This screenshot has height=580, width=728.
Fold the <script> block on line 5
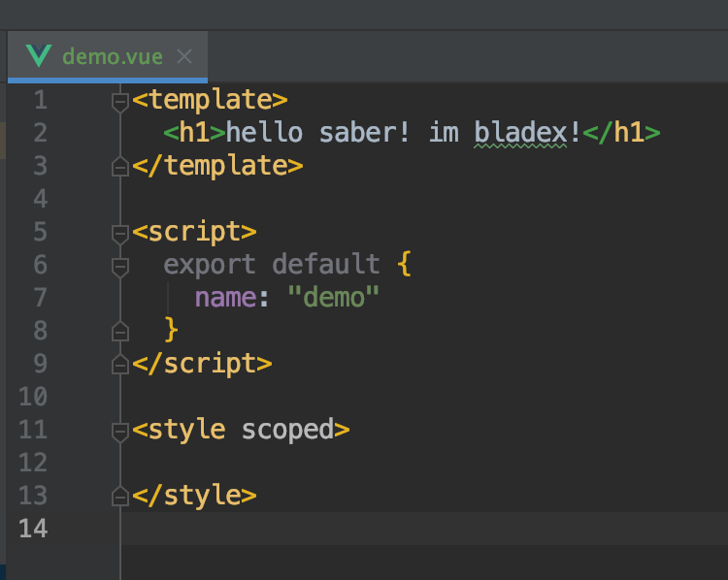120,234
